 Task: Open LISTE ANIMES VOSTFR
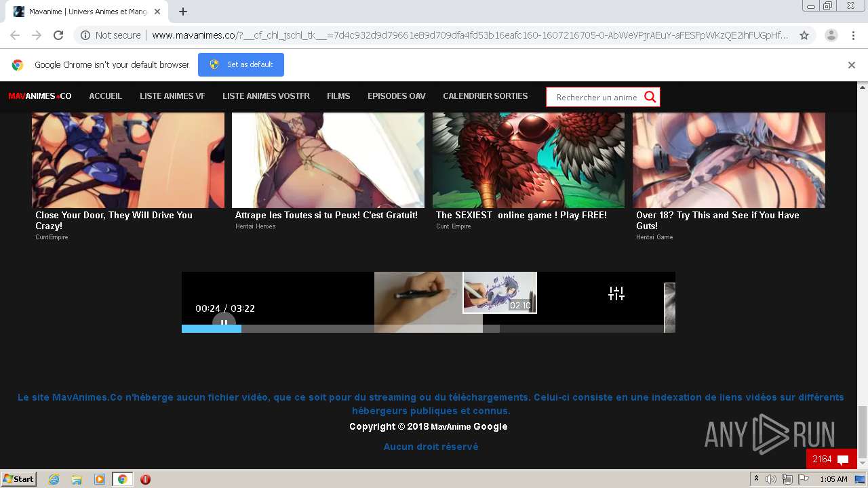point(266,96)
